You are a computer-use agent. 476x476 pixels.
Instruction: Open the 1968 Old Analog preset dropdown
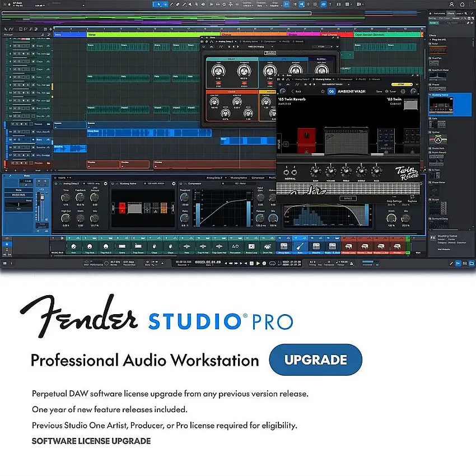click(260, 46)
